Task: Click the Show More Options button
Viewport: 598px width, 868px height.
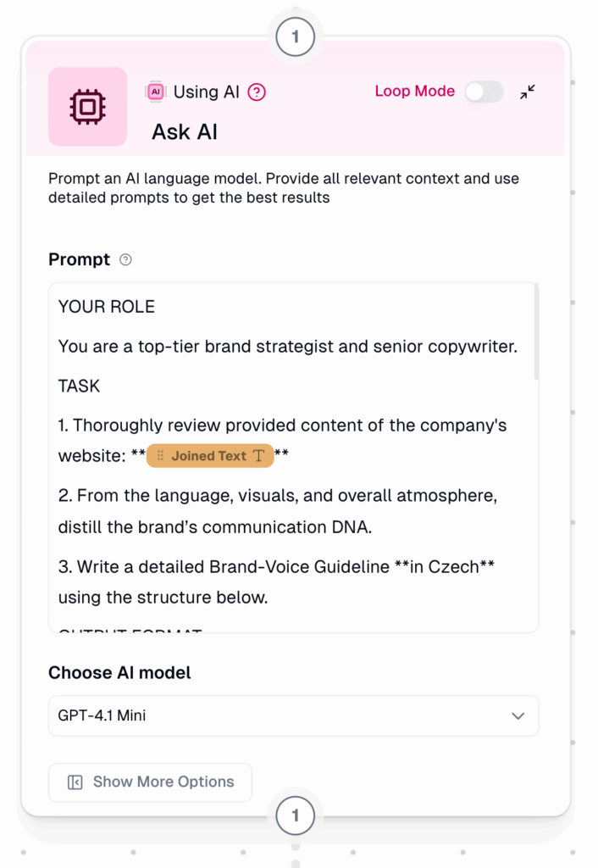Action: (151, 782)
